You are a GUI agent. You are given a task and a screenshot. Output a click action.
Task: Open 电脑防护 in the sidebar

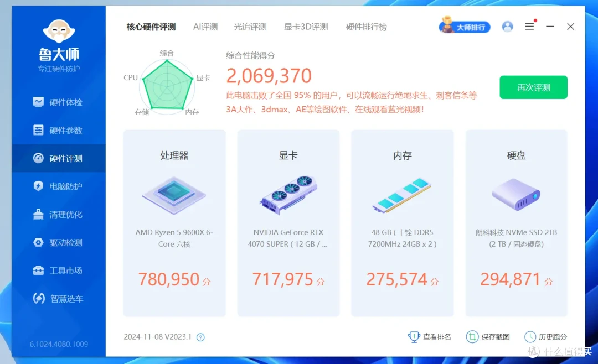59,186
